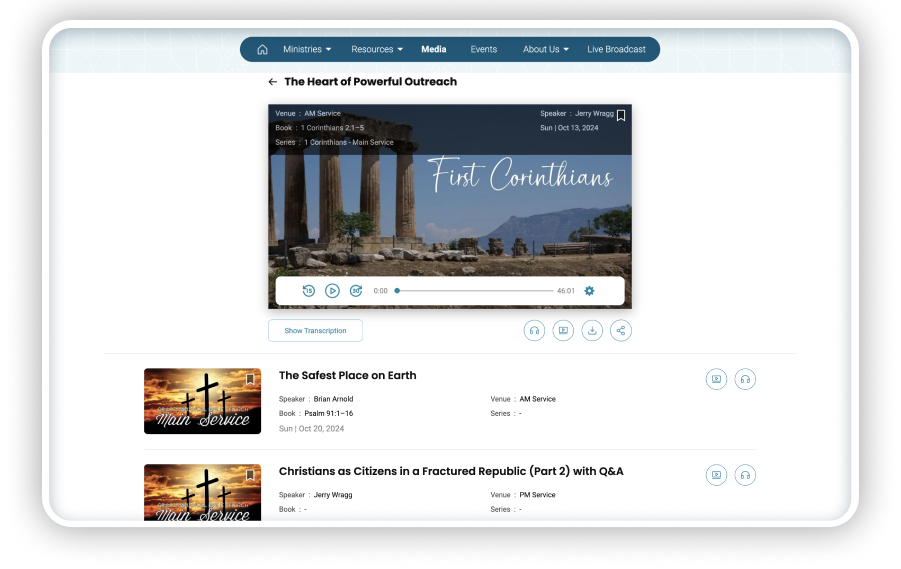The width and height of the screenshot is (901, 569).
Task: Open the About Us dropdown menu
Action: 546,49
